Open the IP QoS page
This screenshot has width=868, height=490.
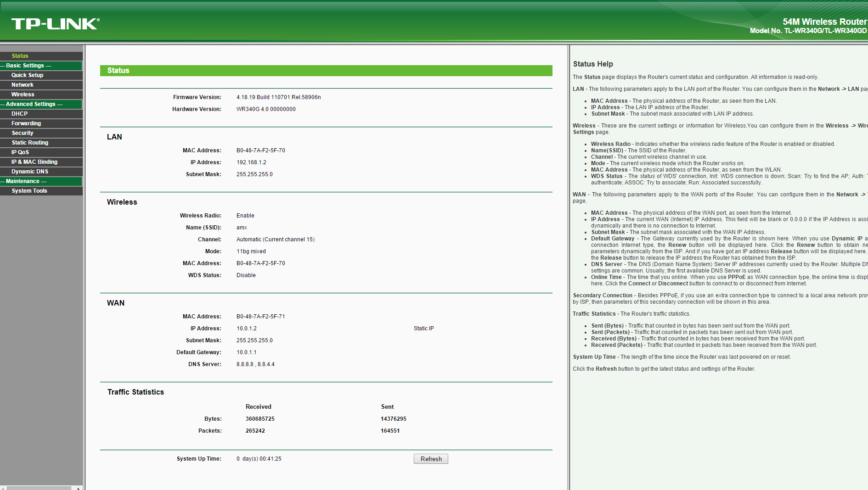pos(20,152)
